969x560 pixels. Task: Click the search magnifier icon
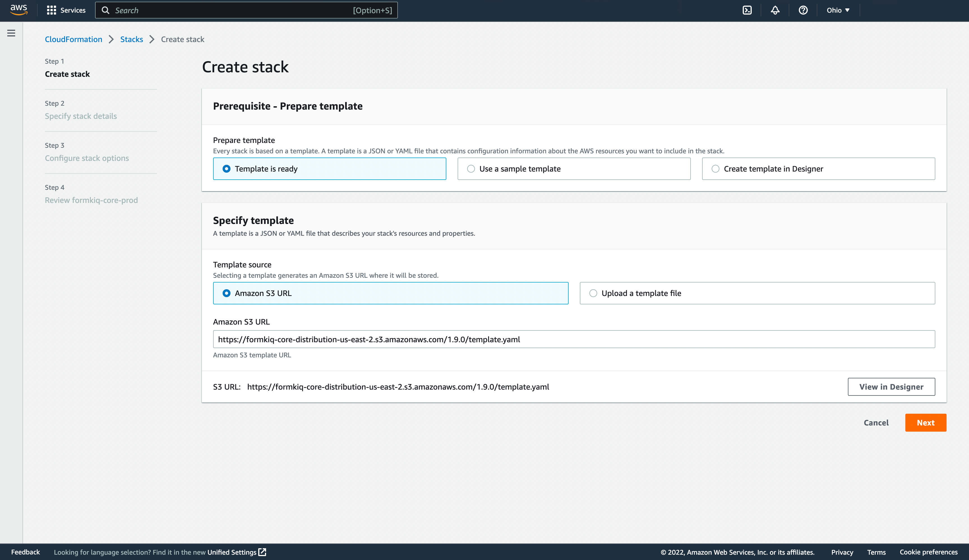click(105, 10)
